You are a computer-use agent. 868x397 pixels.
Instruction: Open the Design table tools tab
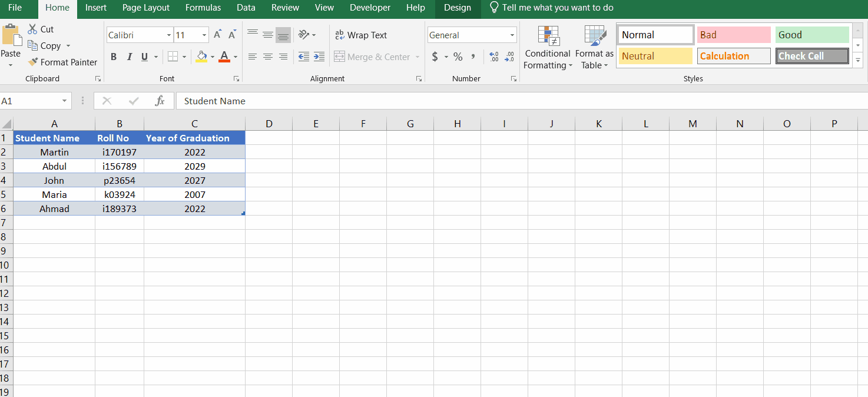[x=458, y=8]
